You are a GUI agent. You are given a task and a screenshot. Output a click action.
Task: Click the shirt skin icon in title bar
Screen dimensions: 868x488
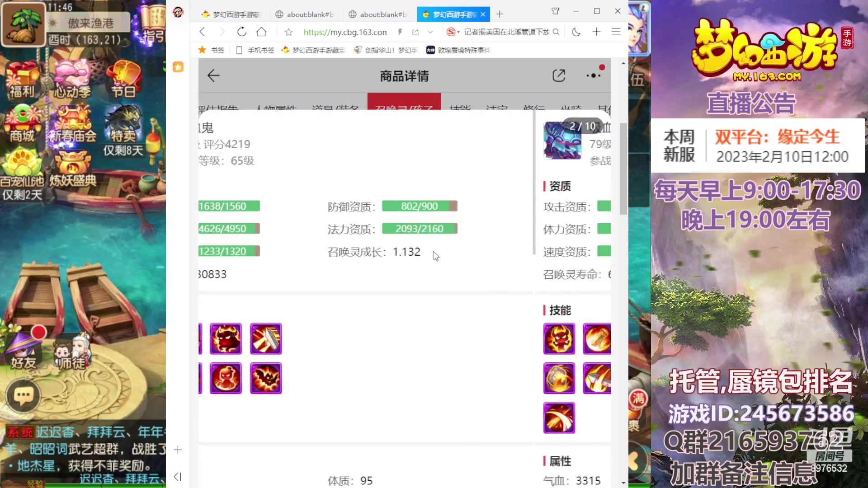[555, 11]
